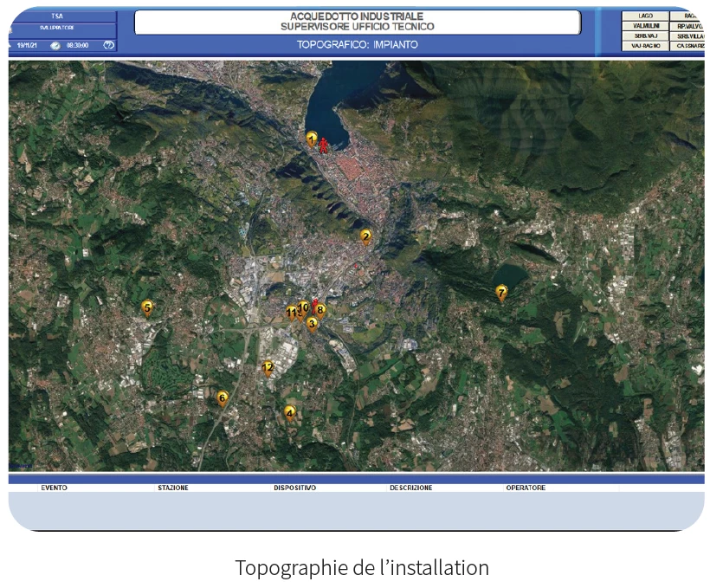This screenshot has height=588, width=710.
Task: Click the red person icon near marker 1
Action: 324,145
